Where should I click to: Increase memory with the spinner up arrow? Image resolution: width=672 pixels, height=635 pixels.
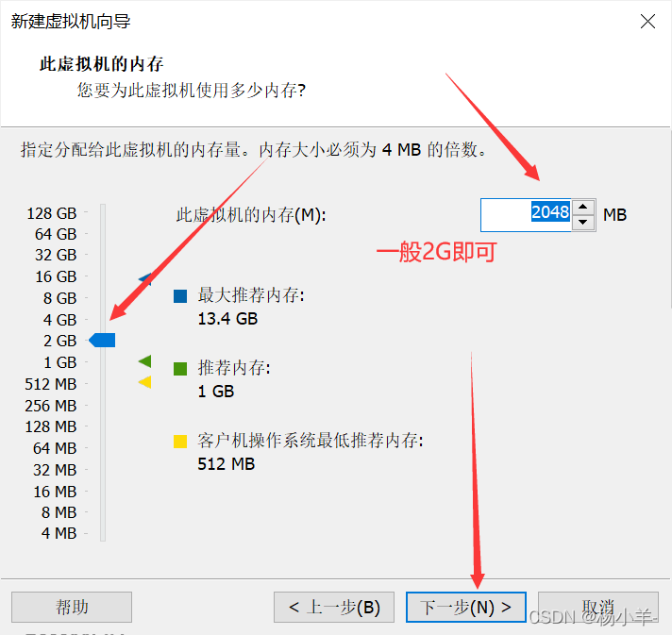(583, 207)
